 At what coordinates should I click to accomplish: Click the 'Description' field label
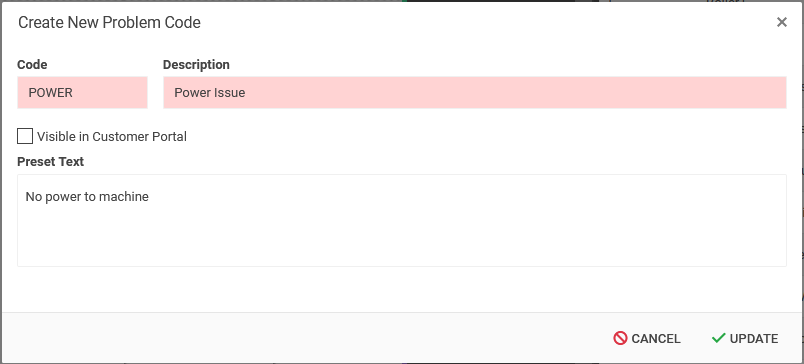[x=196, y=65]
